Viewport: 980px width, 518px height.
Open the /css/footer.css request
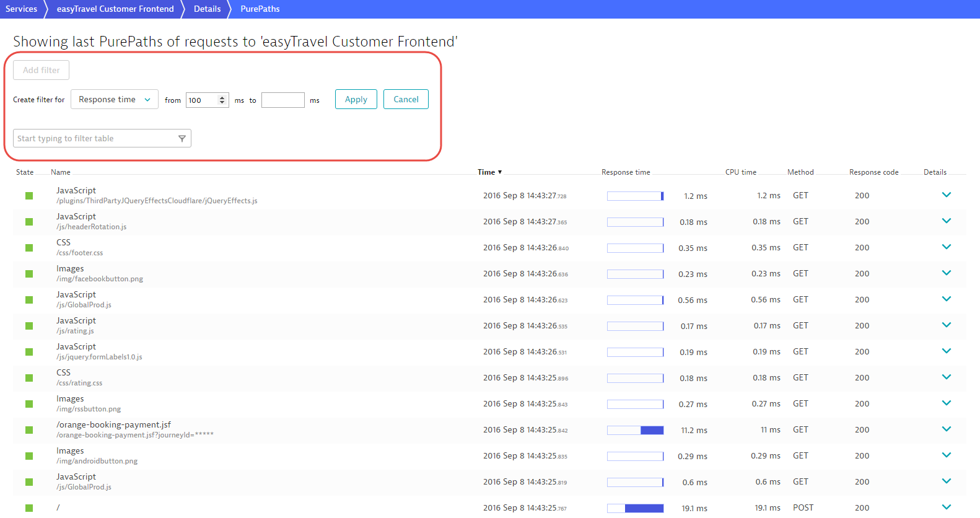79,253
